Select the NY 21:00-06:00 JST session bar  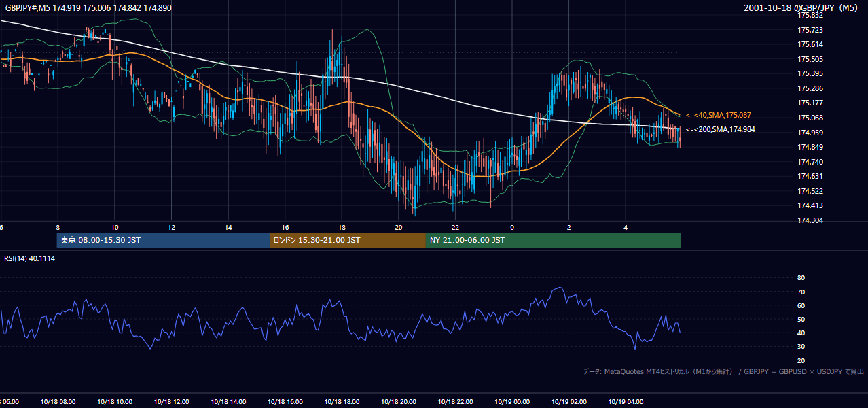554,240
